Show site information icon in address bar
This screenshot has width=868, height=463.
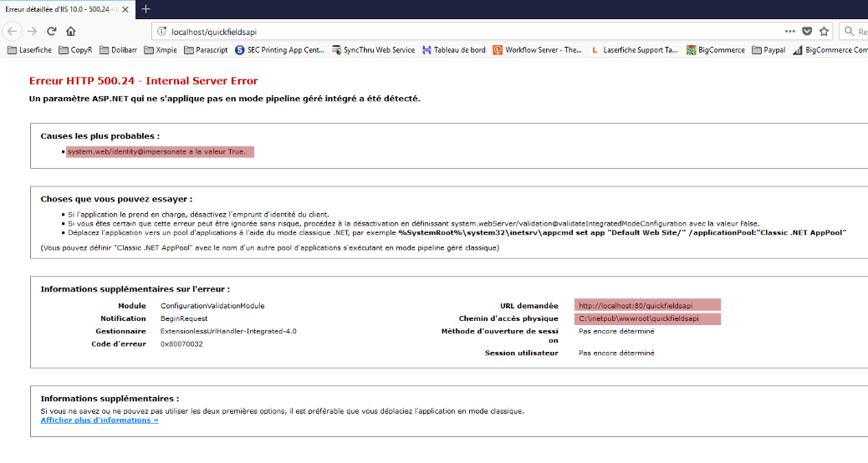(161, 32)
